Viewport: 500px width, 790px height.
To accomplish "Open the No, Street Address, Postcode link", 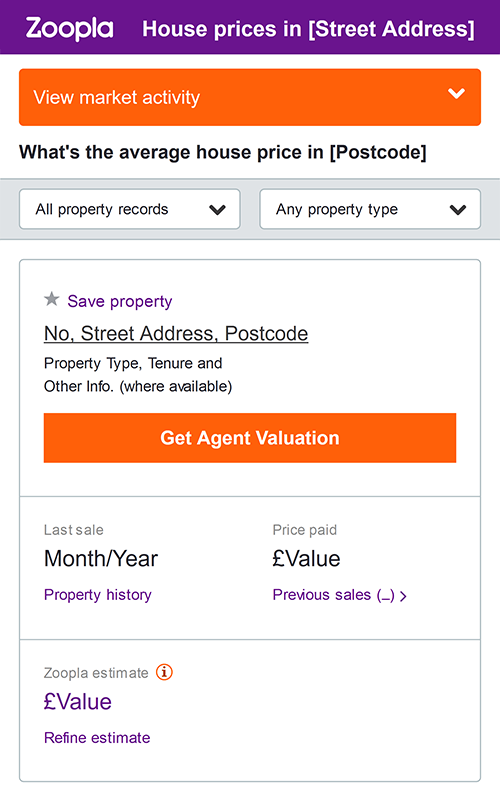I will pyautogui.click(x=176, y=334).
